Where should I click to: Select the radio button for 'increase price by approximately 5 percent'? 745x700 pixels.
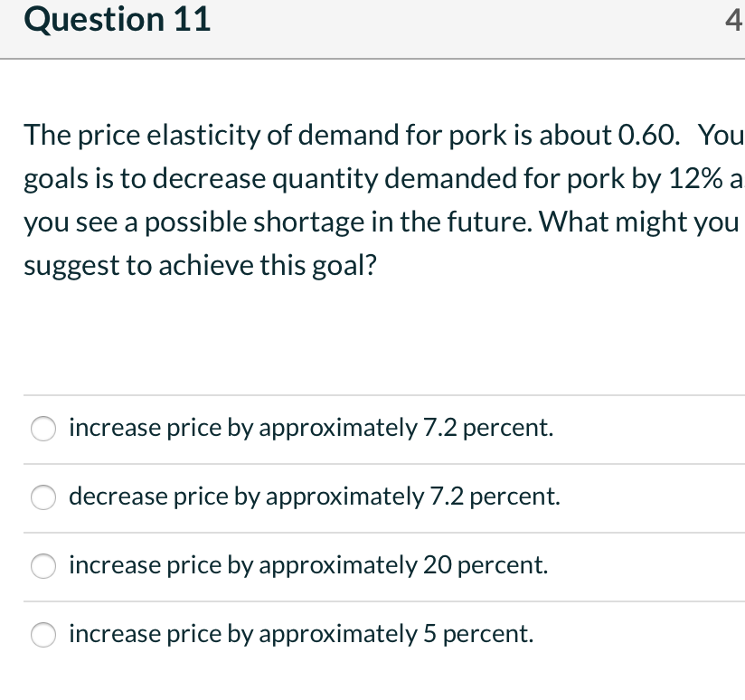click(43, 635)
